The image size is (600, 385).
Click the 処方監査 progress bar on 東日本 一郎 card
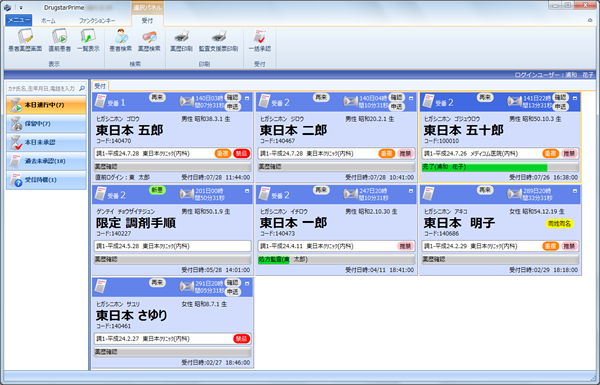336,260
